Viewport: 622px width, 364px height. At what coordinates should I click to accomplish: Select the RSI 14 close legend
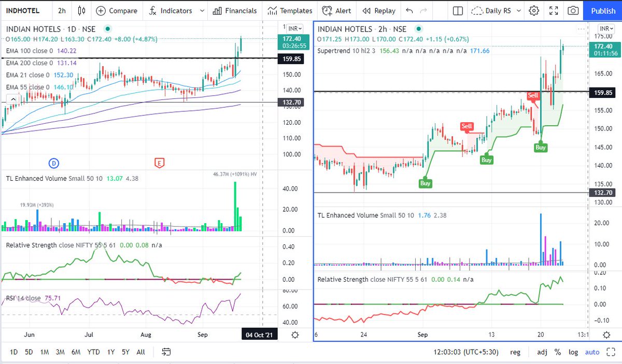click(23, 298)
